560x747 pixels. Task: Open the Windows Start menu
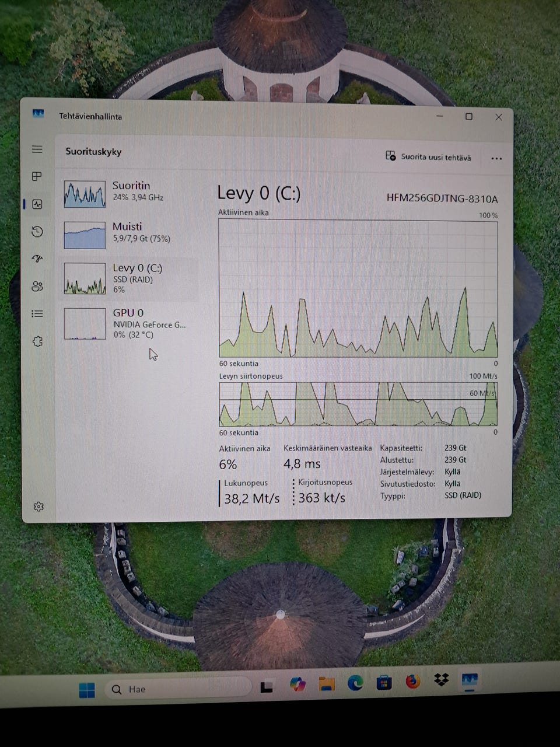(x=87, y=690)
